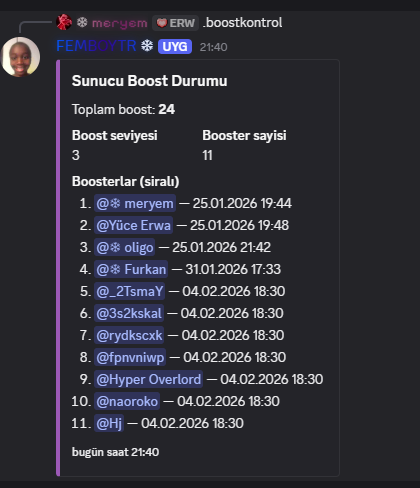Click the @fpnvniwp mention
Screen dimensions: 420x488
click(x=130, y=357)
